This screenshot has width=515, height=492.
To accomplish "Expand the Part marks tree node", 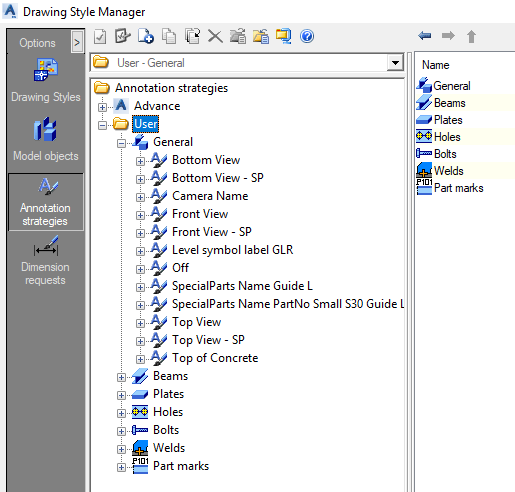I will [121, 467].
